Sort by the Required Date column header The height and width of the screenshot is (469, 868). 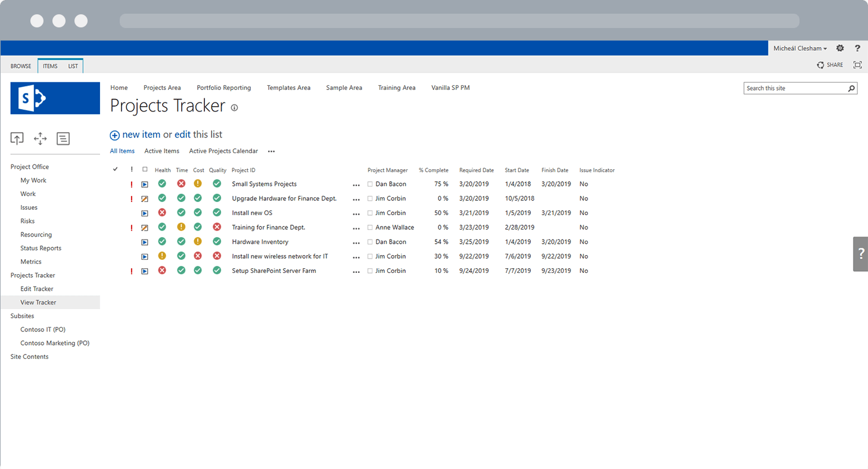477,170
